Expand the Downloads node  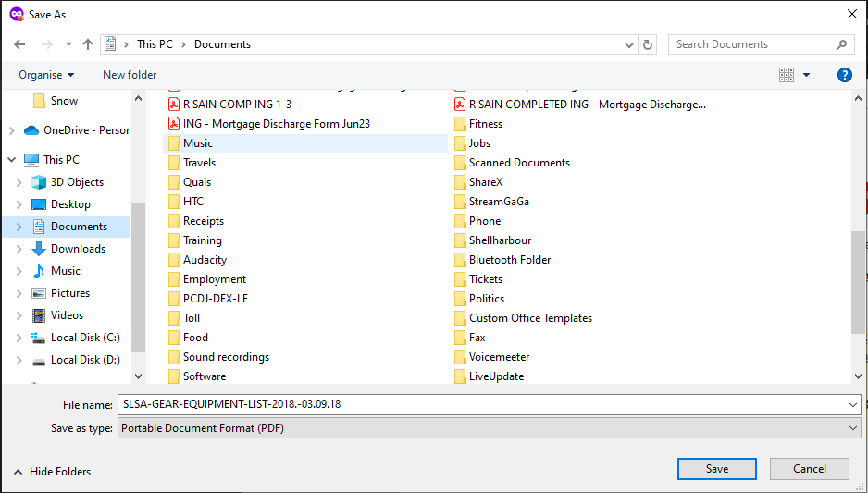click(x=19, y=249)
